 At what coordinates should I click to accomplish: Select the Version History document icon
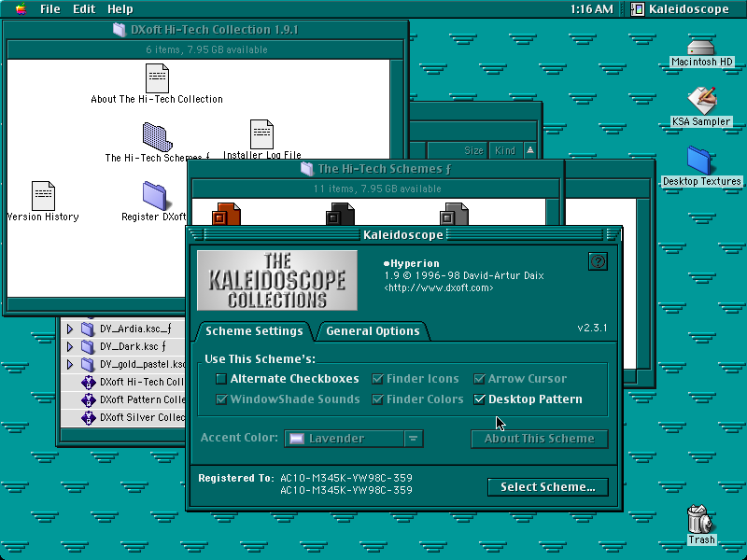click(x=43, y=196)
